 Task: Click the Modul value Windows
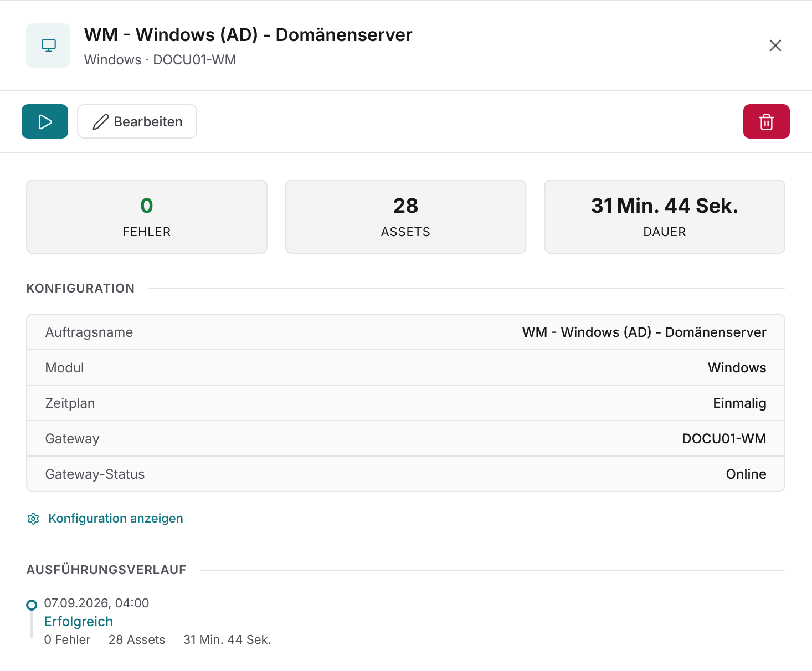click(737, 368)
